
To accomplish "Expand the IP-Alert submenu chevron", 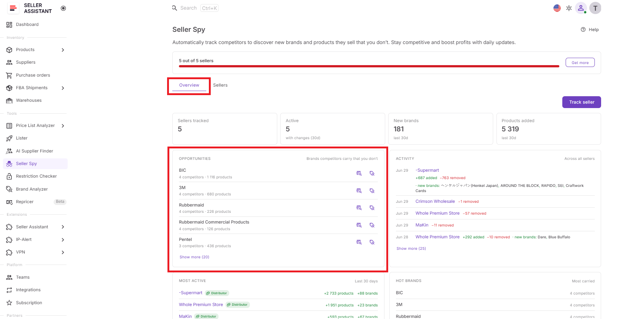I will [x=63, y=240].
